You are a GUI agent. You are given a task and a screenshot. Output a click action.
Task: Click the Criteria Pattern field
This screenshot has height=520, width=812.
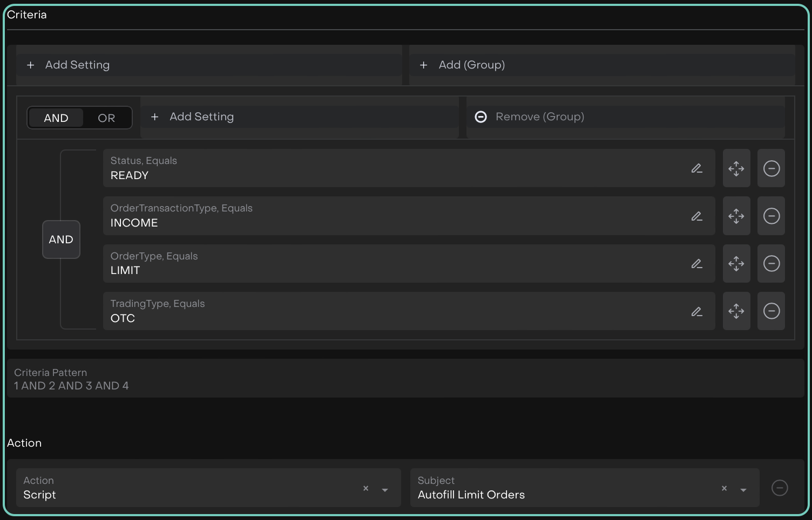pyautogui.click(x=405, y=379)
